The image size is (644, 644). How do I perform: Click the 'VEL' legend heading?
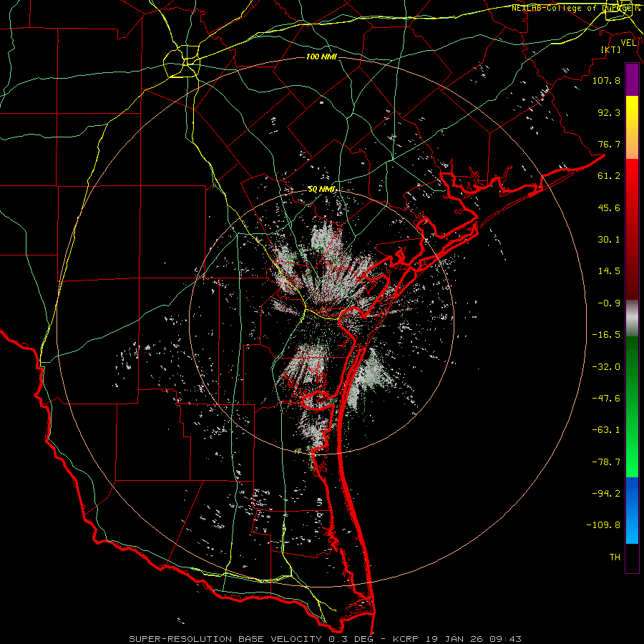(628, 43)
